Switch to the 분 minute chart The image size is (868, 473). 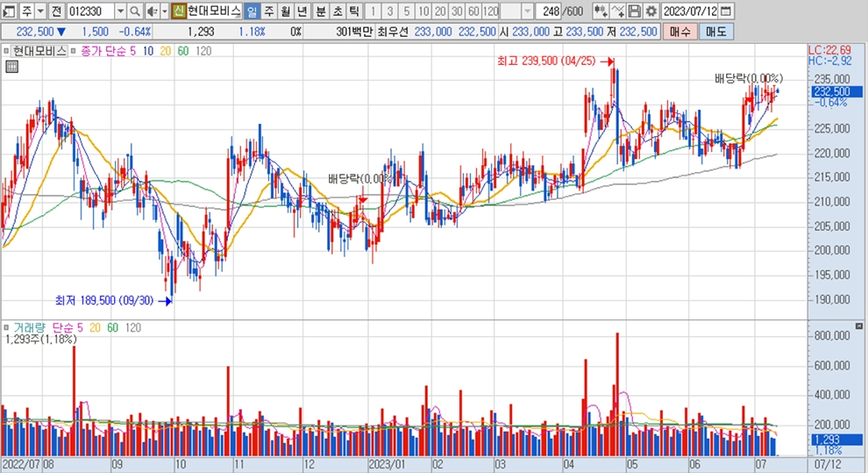pyautogui.click(x=321, y=11)
